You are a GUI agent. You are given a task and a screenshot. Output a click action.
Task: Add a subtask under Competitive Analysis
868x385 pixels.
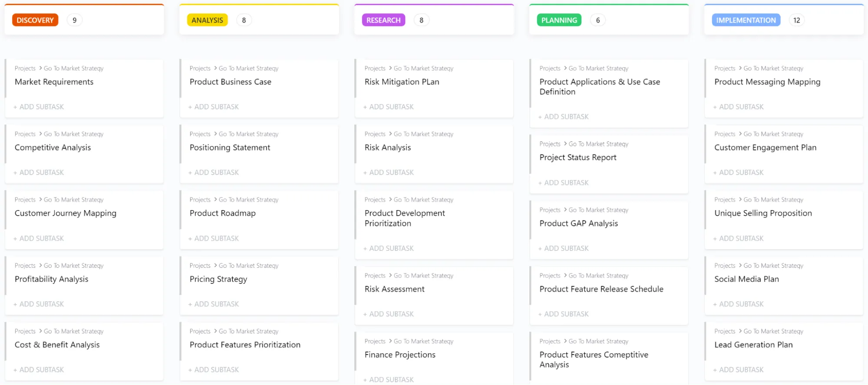pos(39,172)
